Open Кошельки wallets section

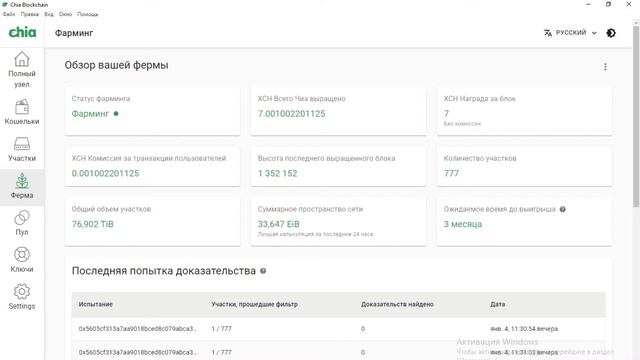click(x=22, y=112)
